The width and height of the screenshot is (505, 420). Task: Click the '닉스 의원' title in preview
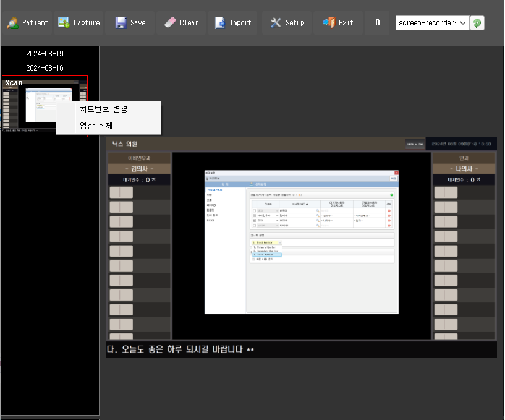[x=124, y=144]
